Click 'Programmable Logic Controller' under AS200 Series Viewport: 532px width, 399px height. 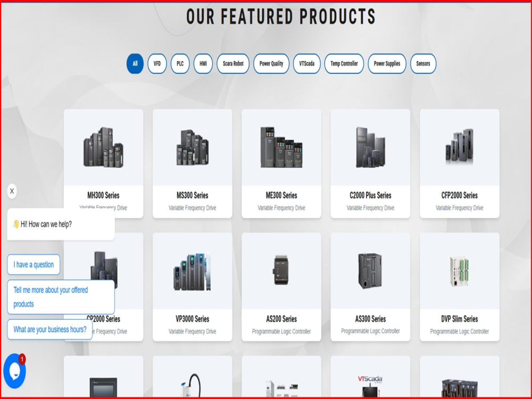click(281, 331)
